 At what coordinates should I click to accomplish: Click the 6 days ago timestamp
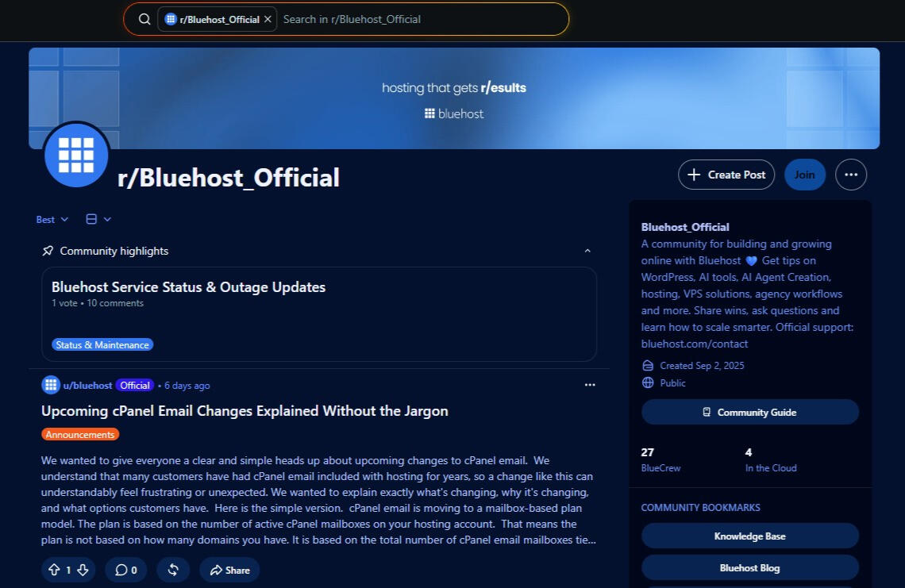tap(187, 386)
